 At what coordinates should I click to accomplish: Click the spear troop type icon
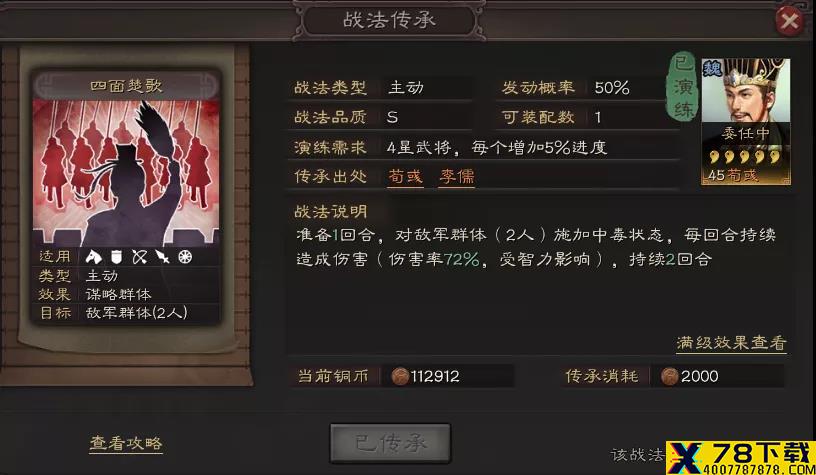[x=162, y=256]
